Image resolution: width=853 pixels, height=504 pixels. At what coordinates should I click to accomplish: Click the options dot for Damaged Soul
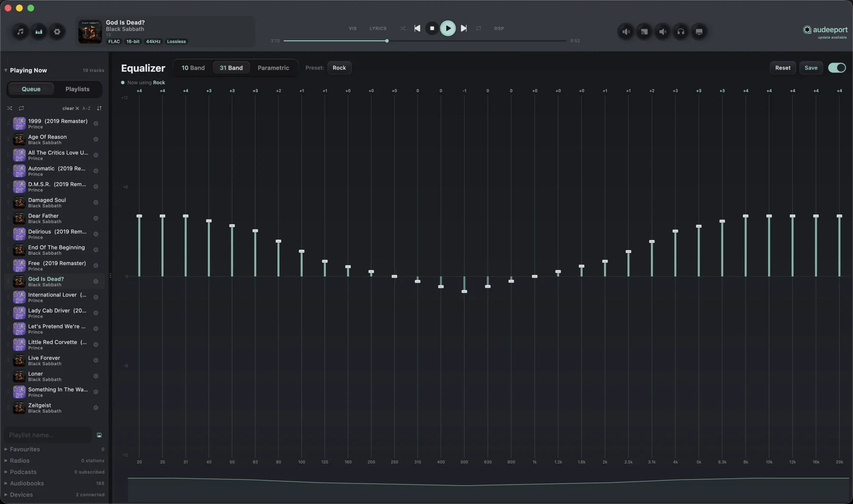pos(96,202)
